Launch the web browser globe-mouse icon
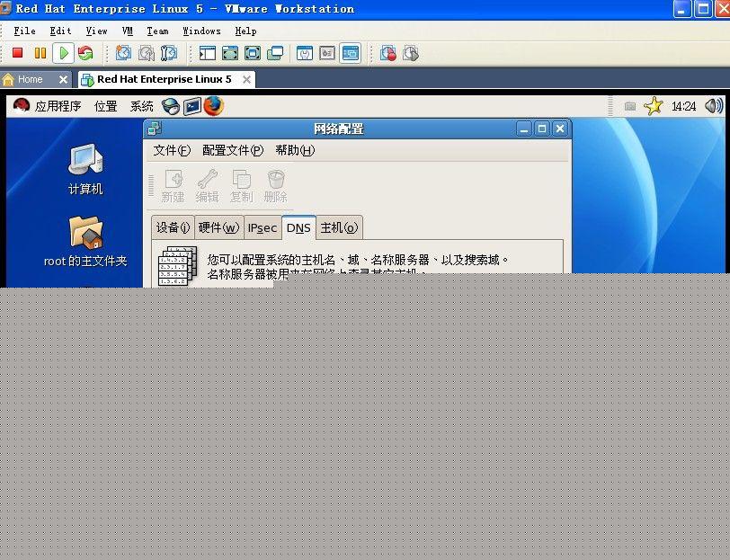The image size is (730, 560). 171,106
